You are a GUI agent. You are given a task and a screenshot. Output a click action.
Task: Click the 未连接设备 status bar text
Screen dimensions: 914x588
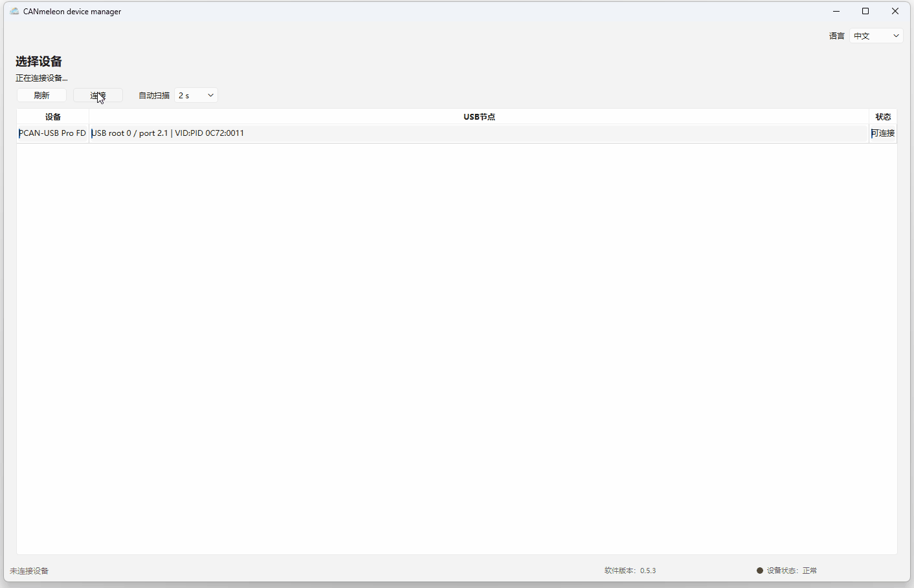29,571
